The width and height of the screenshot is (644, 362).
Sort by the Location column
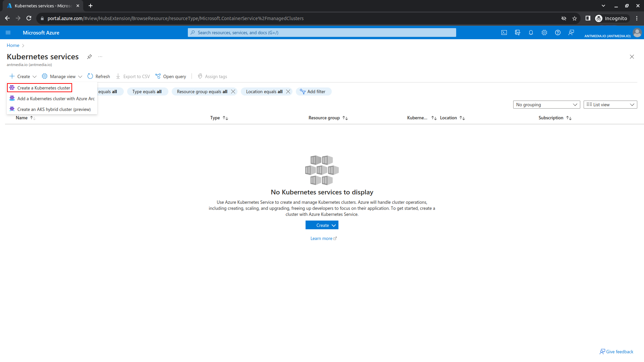click(452, 118)
